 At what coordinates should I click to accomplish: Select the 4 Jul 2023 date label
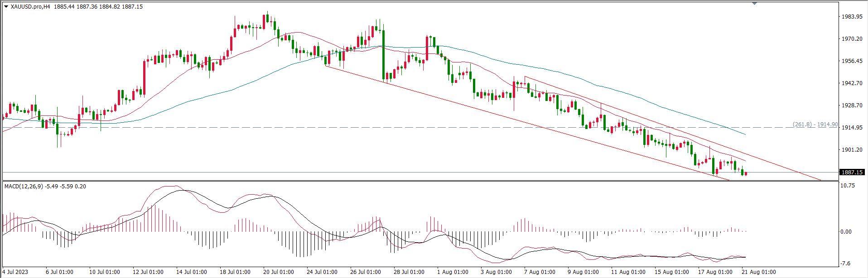coord(15,272)
